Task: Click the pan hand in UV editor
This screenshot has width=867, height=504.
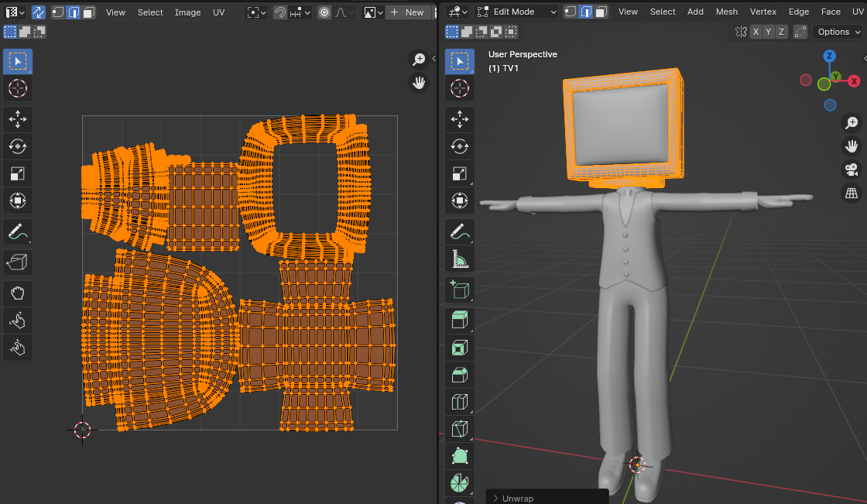Action: 419,83
